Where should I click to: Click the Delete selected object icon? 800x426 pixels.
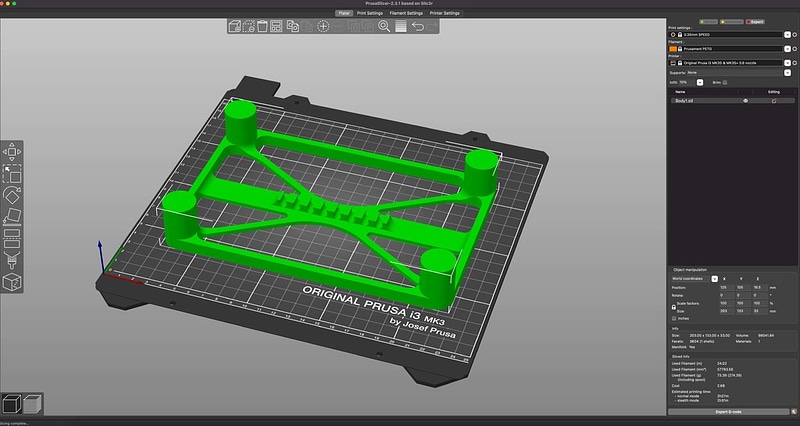[248, 26]
